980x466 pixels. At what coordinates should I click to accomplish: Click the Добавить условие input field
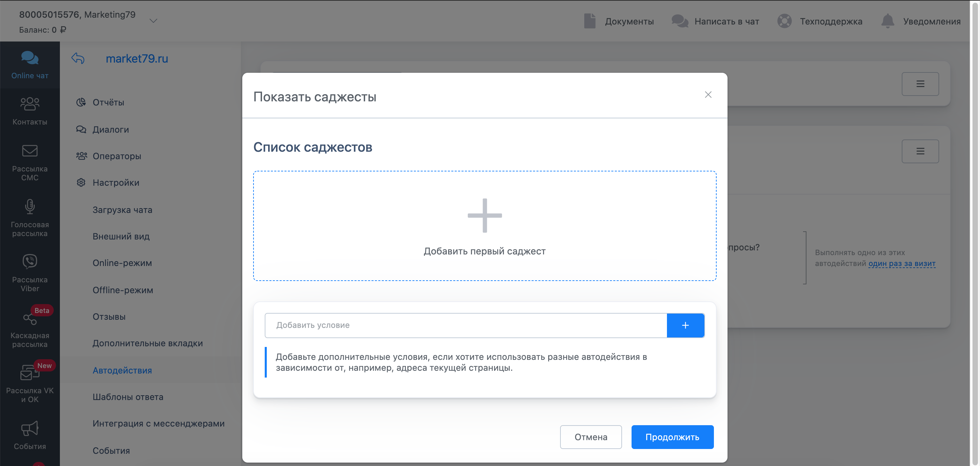pos(465,325)
